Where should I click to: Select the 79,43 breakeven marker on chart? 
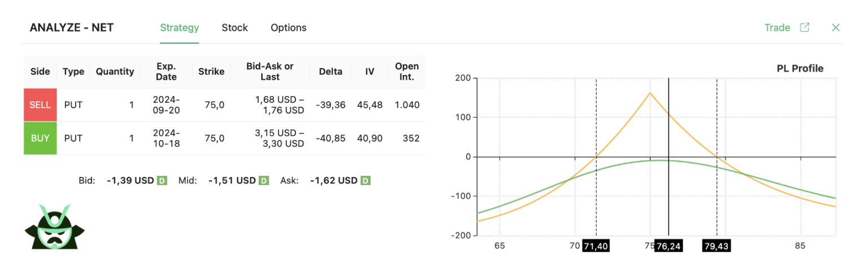coord(716,246)
